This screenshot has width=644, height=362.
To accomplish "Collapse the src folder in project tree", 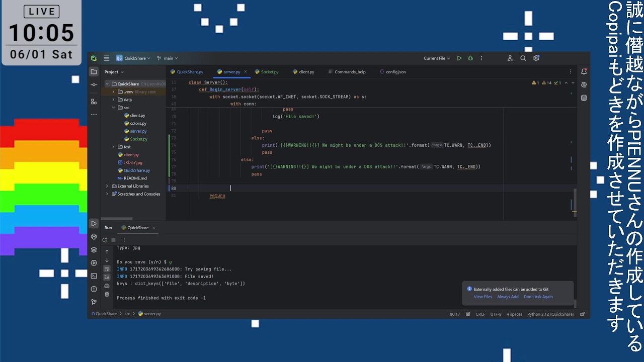I will pyautogui.click(x=114, y=108).
